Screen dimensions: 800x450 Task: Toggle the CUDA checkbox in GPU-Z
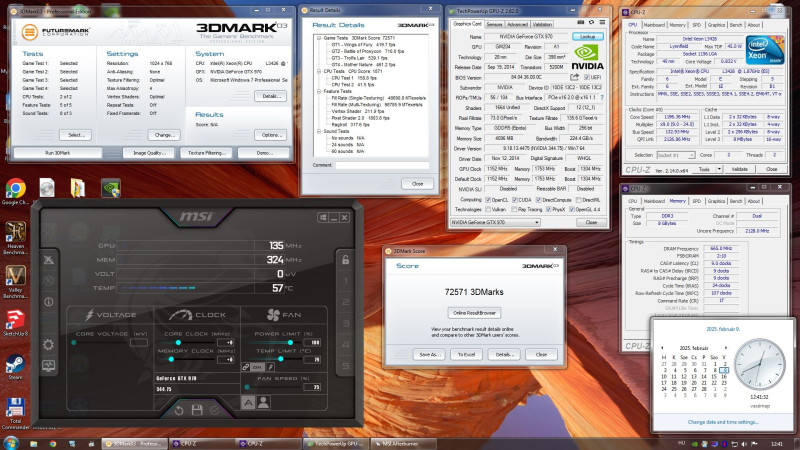point(515,200)
